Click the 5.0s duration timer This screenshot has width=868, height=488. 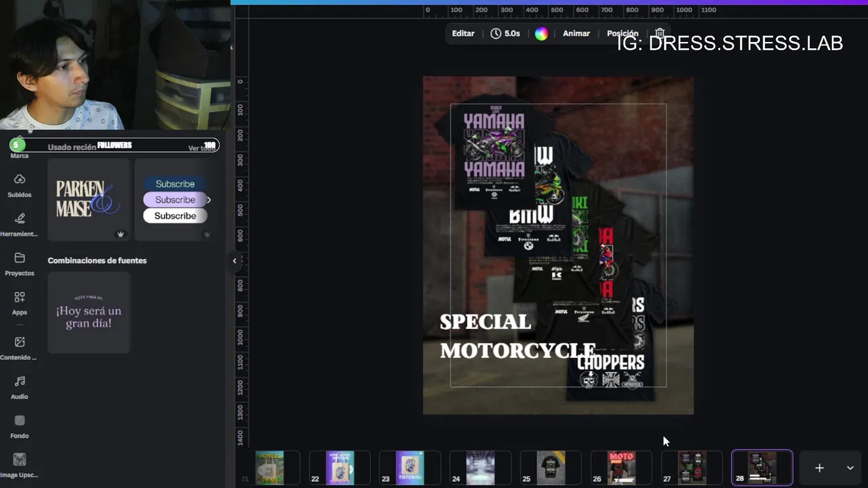505,33
